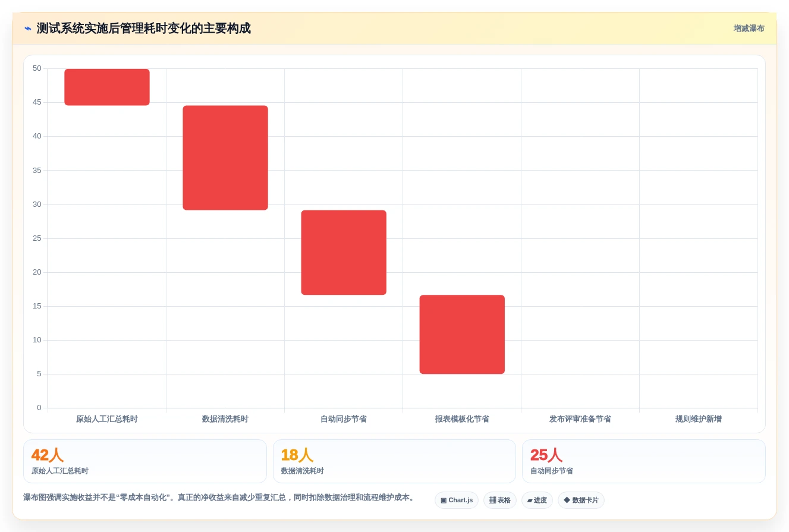Select the red bar for 数据清洗耗时
The width and height of the screenshot is (789, 532).
coord(225,158)
